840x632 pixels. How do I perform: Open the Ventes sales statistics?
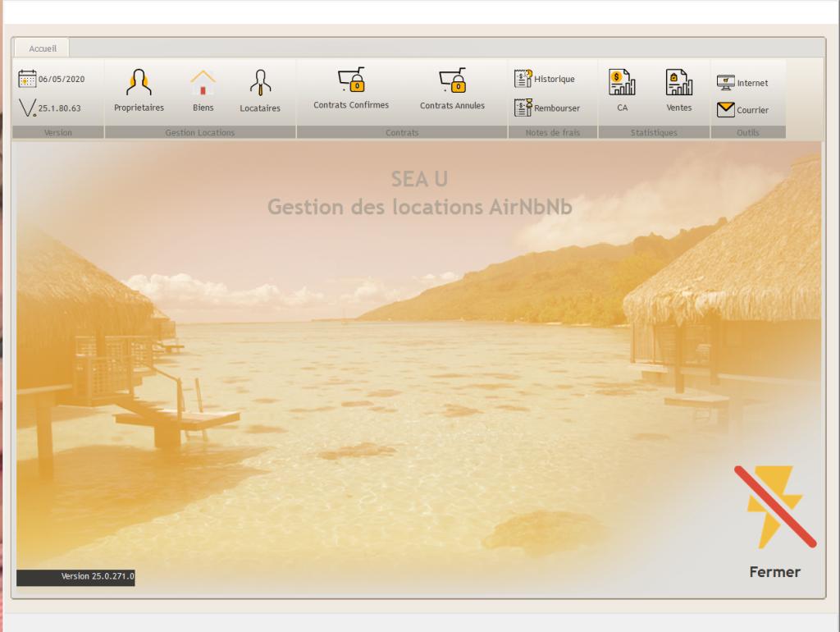pyautogui.click(x=678, y=82)
